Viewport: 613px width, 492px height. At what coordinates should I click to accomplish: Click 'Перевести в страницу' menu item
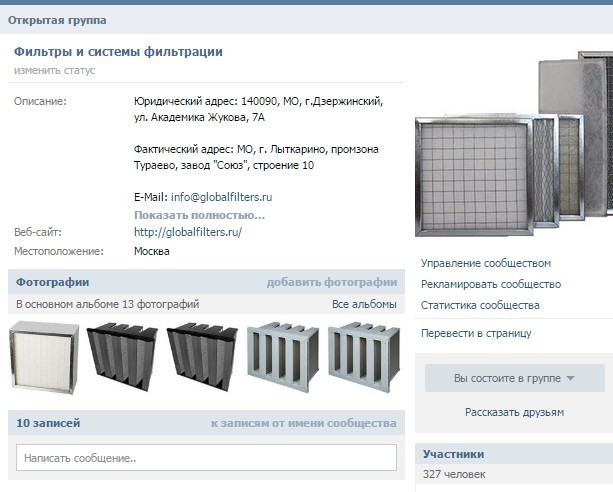point(476,333)
